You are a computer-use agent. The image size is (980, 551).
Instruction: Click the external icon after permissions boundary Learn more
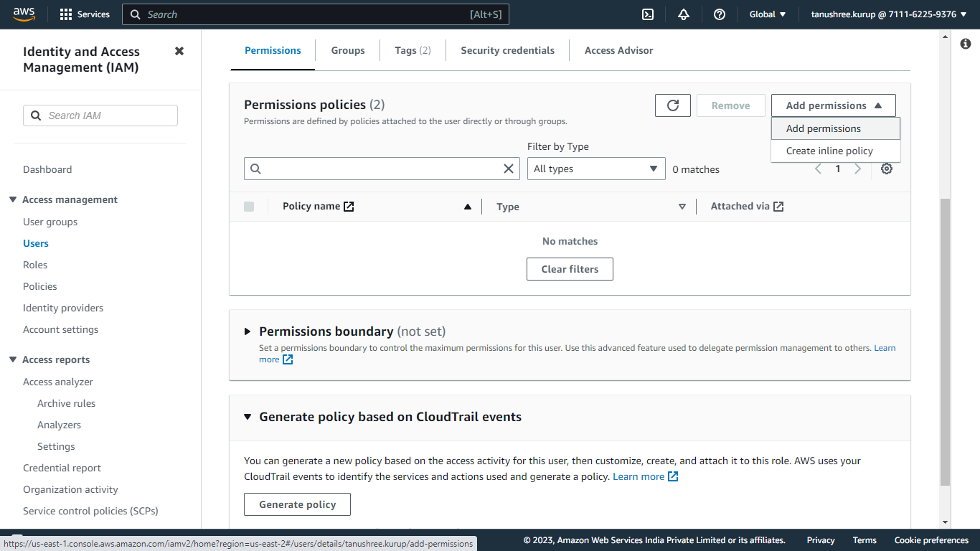pos(288,359)
